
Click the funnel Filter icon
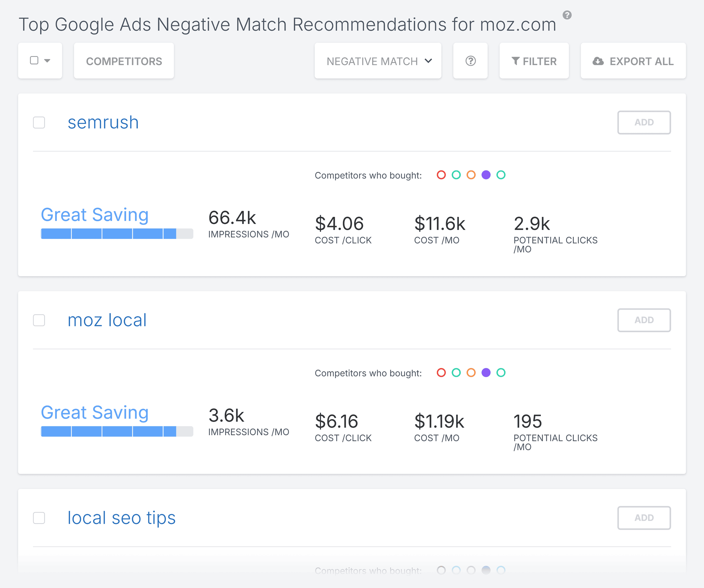coord(516,61)
